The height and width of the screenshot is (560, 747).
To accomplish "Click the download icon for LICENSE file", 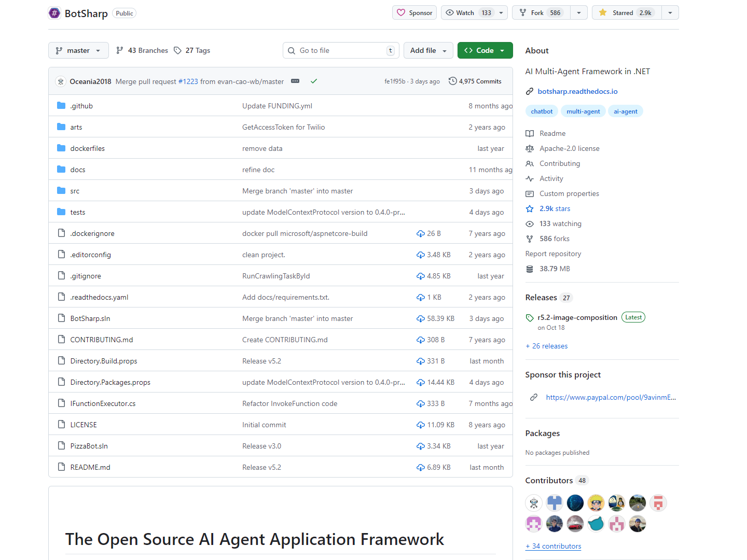I will pyautogui.click(x=421, y=425).
